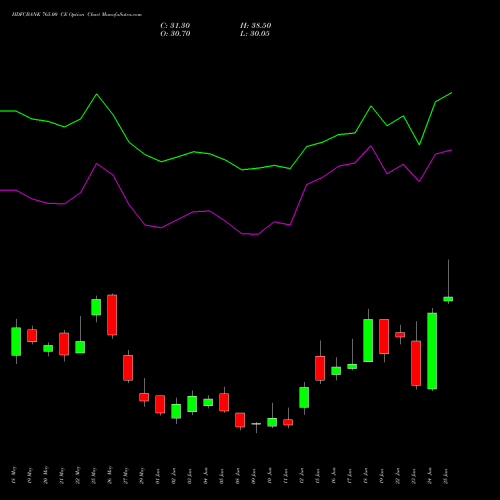The image size is (500, 500).
Task: Select the high value H: 38.50
Action: click(x=256, y=26)
